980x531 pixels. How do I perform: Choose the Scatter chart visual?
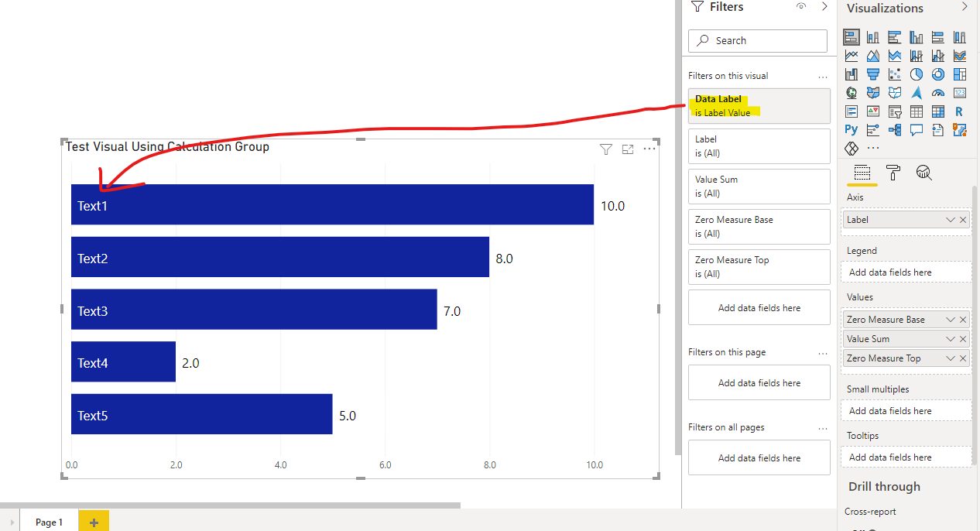[x=894, y=74]
